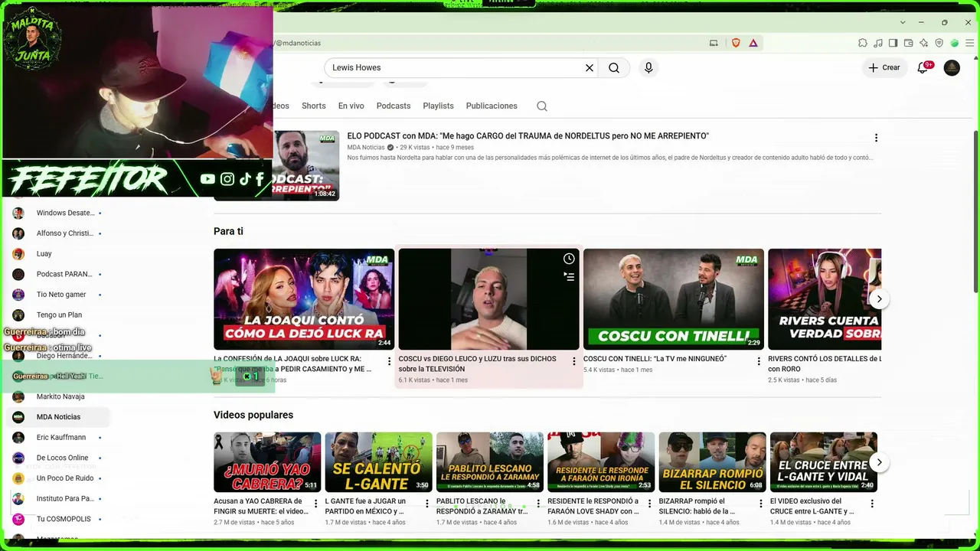Viewport: 980px width, 551px height.
Task: Open options for El VIDEO exclusivo del CRUCE
Action: pos(872,504)
